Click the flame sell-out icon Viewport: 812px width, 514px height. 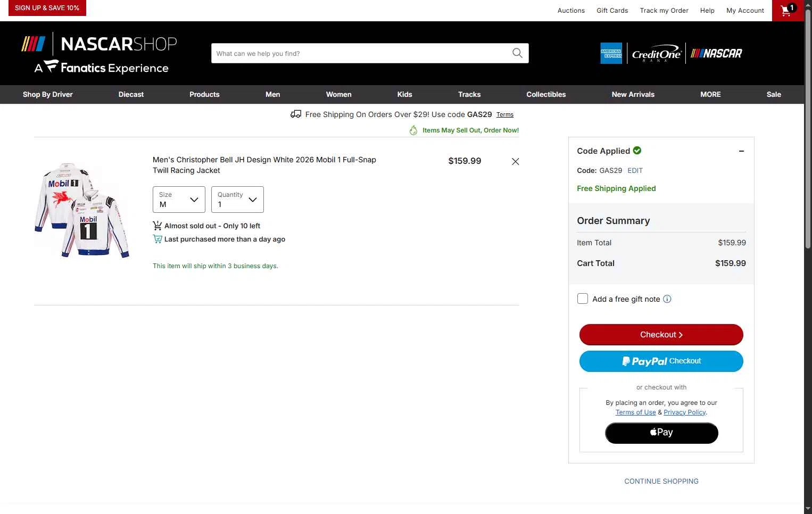pyautogui.click(x=413, y=130)
